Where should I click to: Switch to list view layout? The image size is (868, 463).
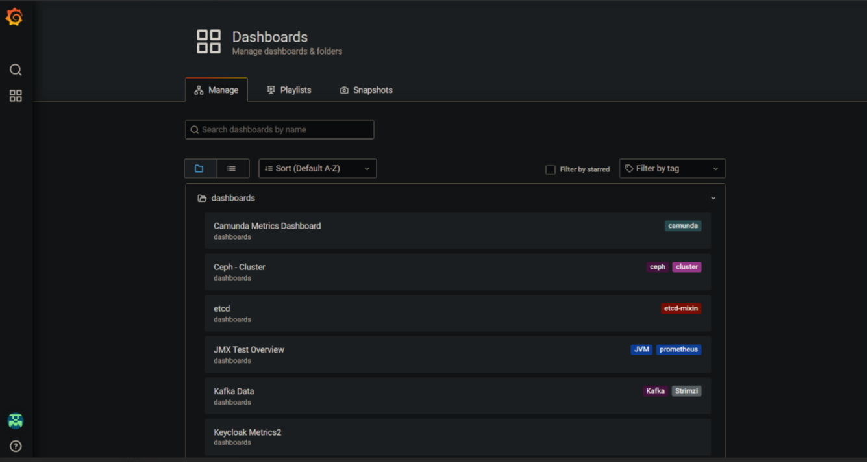point(232,169)
